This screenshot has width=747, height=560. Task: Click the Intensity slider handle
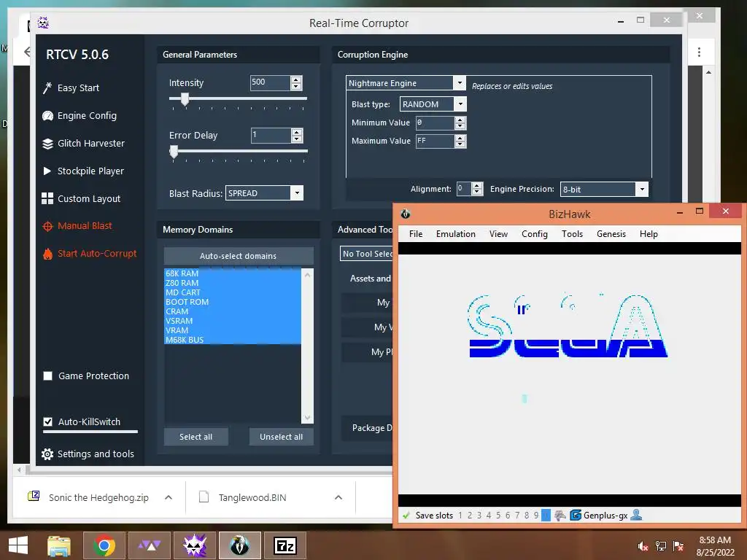185,99
